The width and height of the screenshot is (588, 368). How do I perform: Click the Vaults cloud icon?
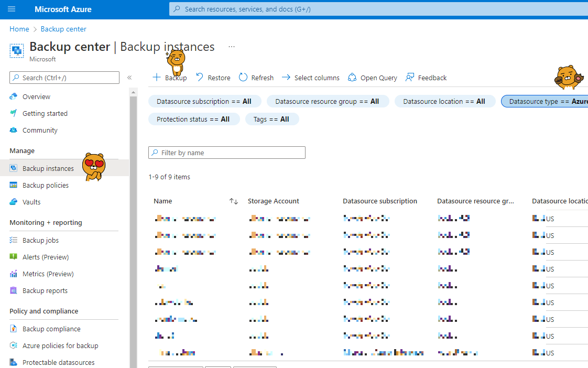(x=14, y=202)
